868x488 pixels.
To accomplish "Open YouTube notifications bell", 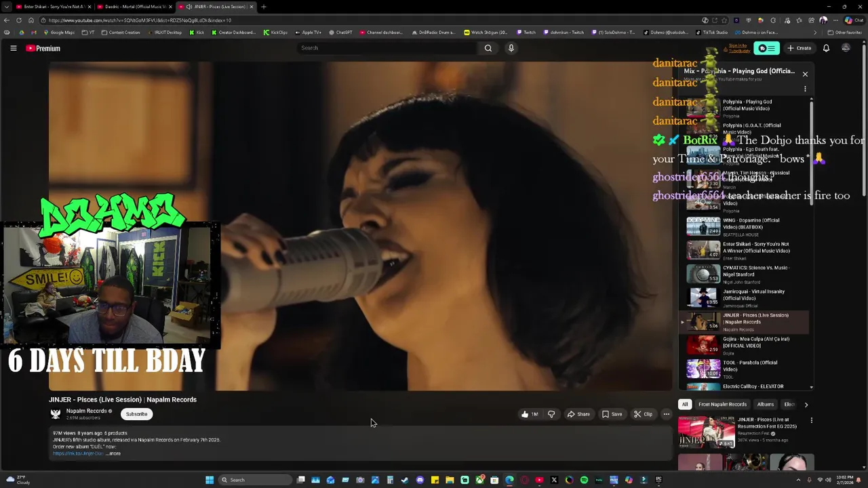I will click(x=826, y=48).
